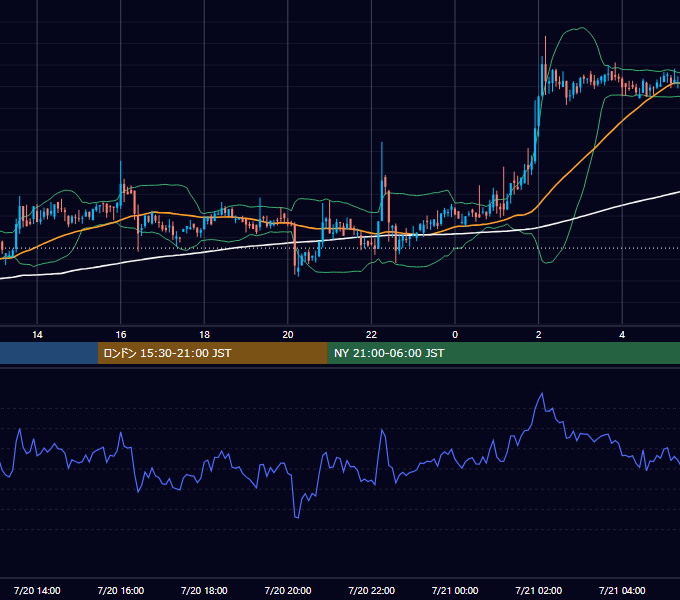Click the ロンドン 15:30-21:00 JST session bar

coord(212,353)
